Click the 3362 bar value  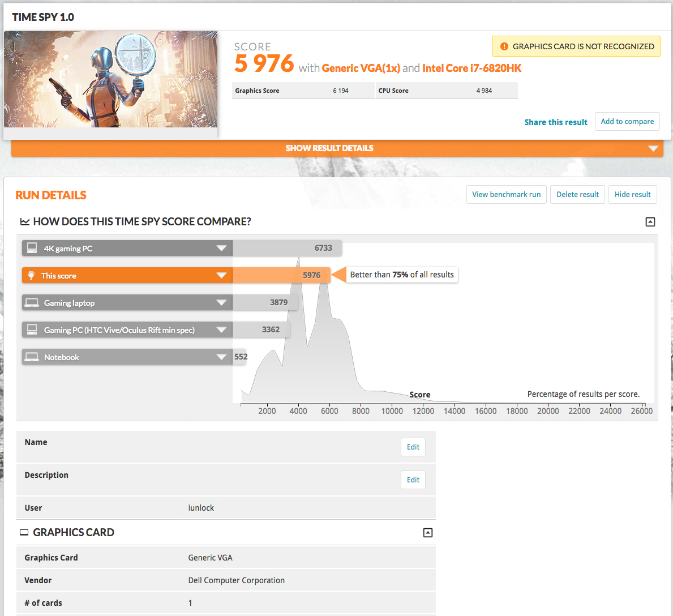271,330
